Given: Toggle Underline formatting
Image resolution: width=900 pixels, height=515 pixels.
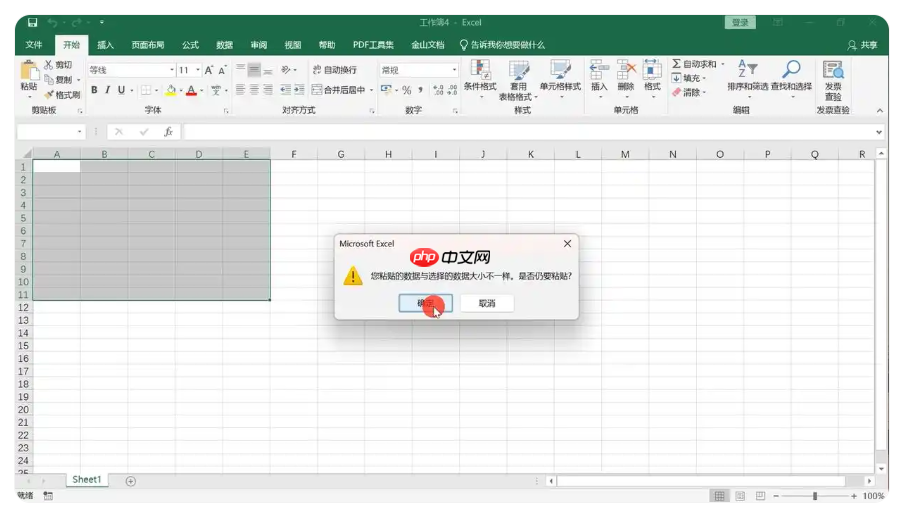Looking at the screenshot, I should click(121, 90).
